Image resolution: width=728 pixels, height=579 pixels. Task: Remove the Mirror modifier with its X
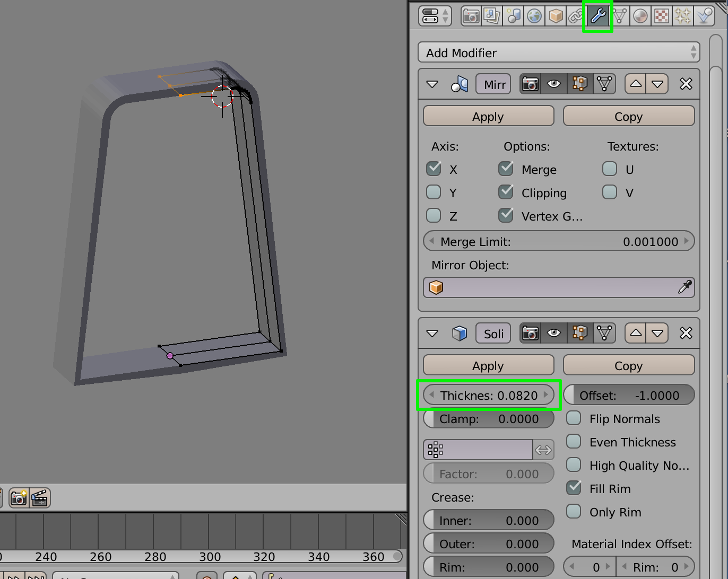point(686,84)
